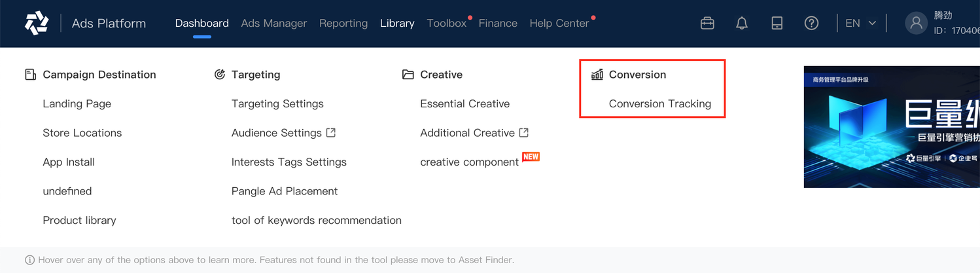
Task: Select Landing Page under Campaign Destination
Action: 77,103
